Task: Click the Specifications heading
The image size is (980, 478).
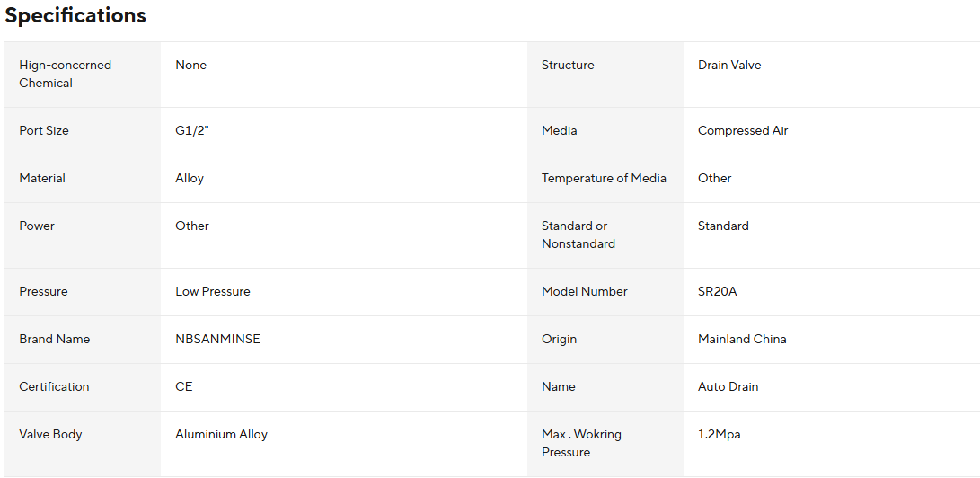Action: 75,16
